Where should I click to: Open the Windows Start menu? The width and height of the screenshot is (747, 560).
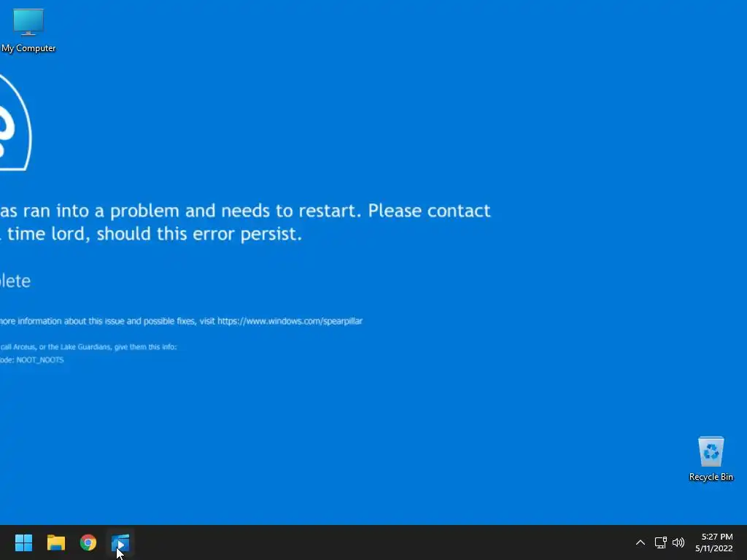coord(23,542)
